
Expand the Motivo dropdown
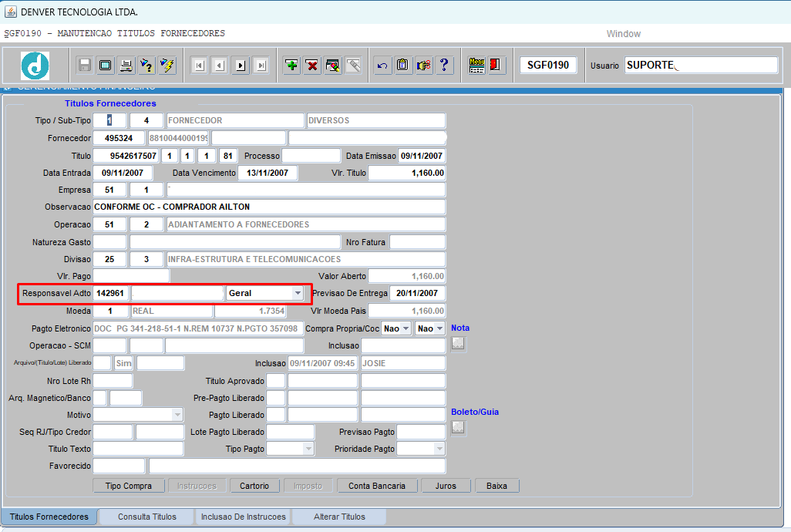[177, 415]
